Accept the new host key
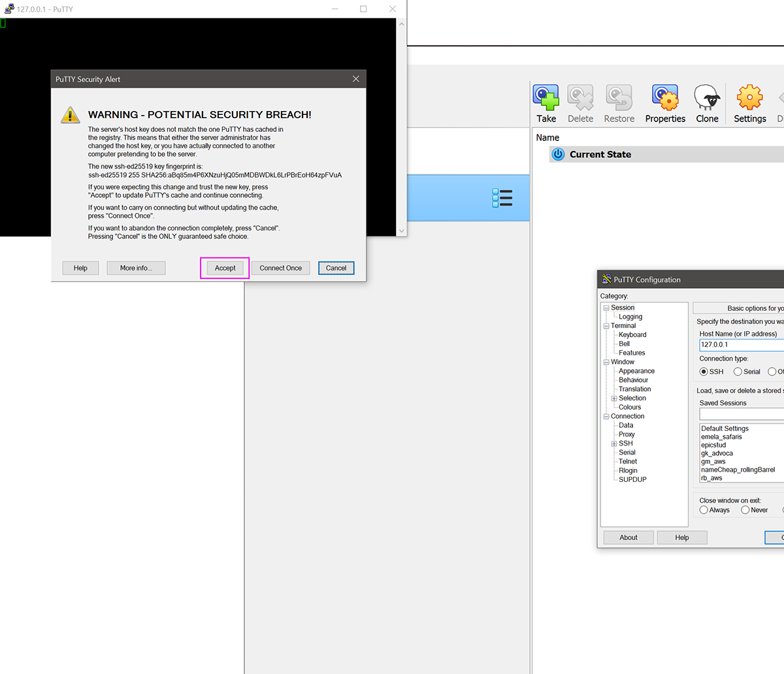Viewport: 784px width, 674px height. (x=225, y=268)
